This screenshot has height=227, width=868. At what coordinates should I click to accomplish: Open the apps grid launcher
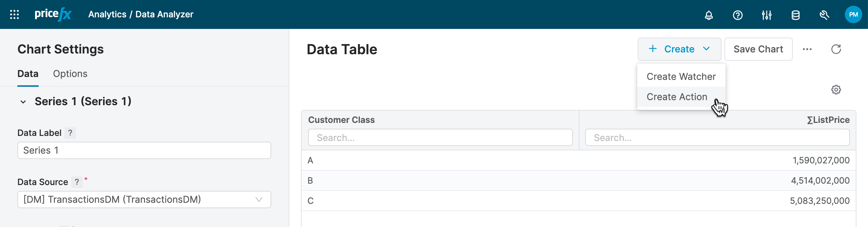click(14, 14)
